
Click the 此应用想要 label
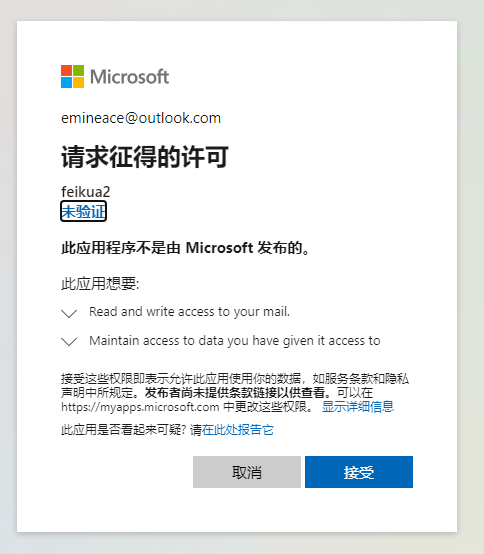tap(100, 283)
